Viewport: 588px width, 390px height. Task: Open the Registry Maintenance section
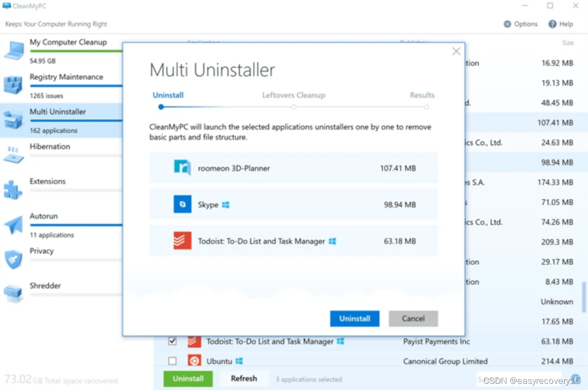pyautogui.click(x=66, y=77)
